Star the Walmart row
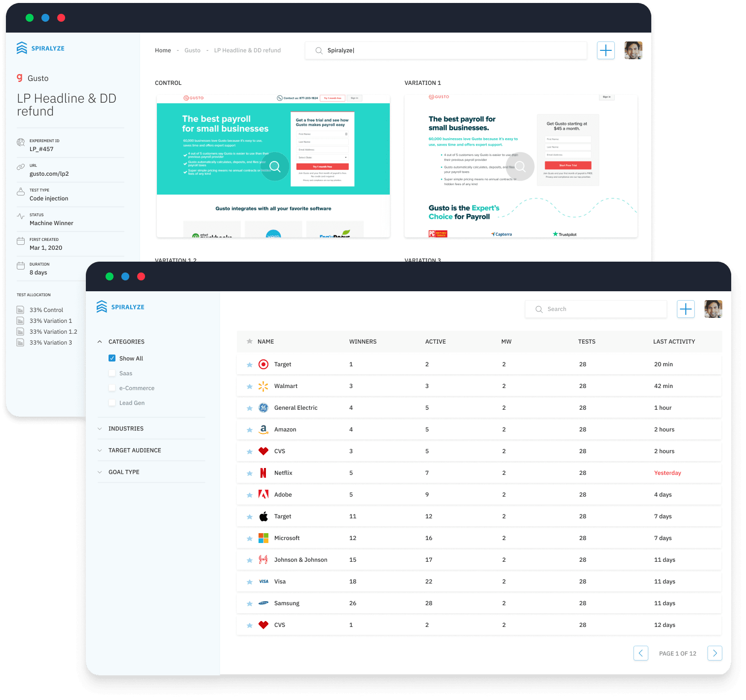The image size is (746, 700). tap(250, 387)
